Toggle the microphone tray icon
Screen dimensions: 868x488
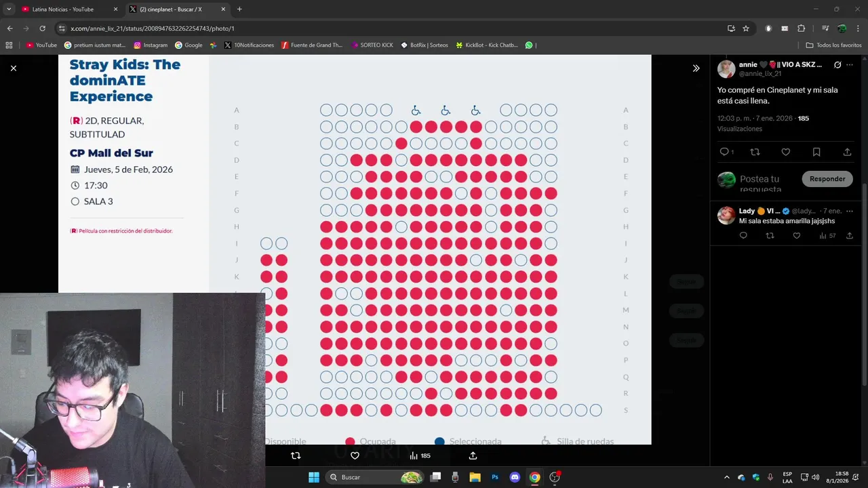coord(770,477)
